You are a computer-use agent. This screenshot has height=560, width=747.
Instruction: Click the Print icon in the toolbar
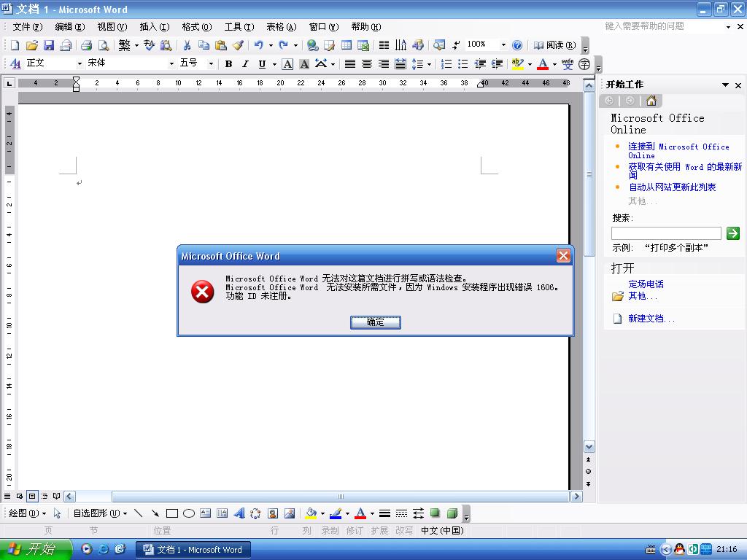pyautogui.click(x=86, y=45)
